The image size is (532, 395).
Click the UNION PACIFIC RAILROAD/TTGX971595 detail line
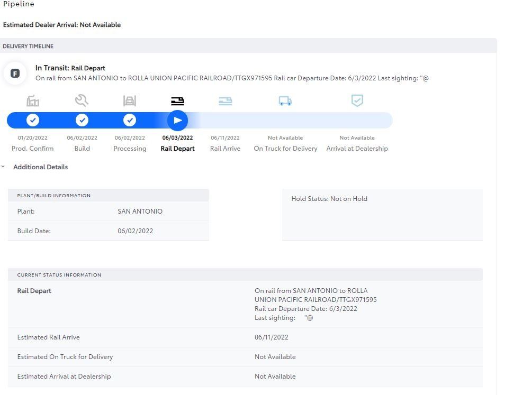pyautogui.click(x=315, y=300)
